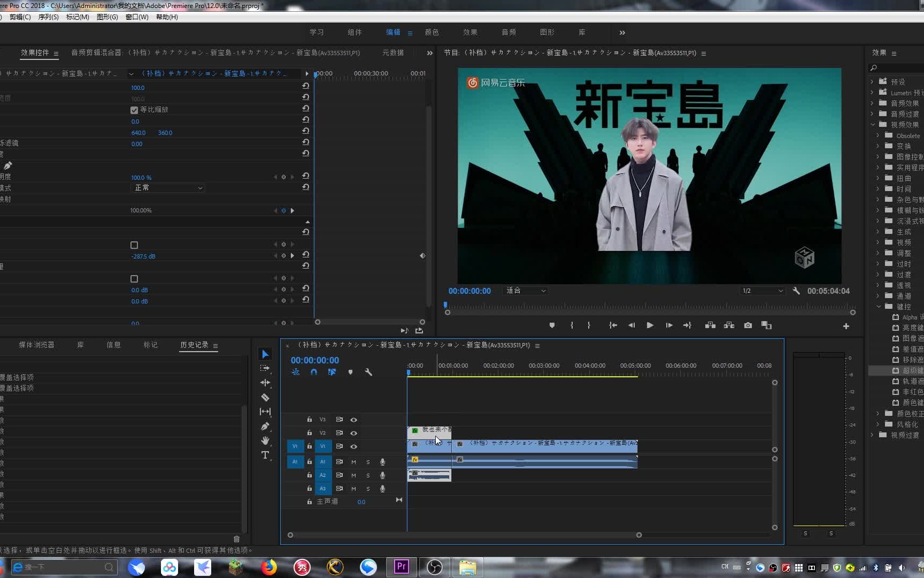The width and height of the screenshot is (924, 578).
Task: Select the Ripple Edit tool
Action: pos(265,383)
